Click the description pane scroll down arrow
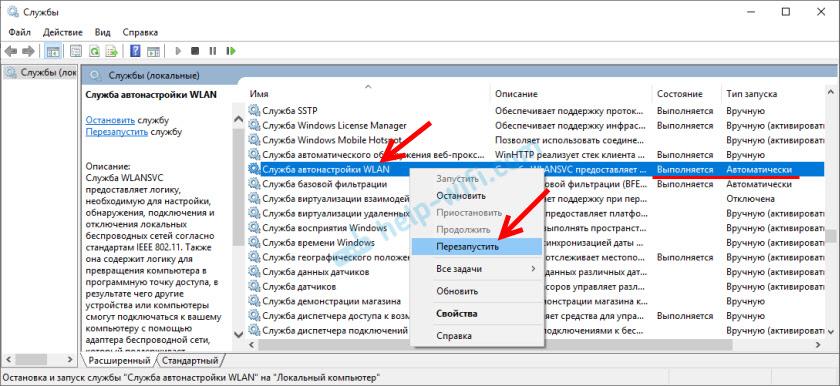 (x=239, y=334)
